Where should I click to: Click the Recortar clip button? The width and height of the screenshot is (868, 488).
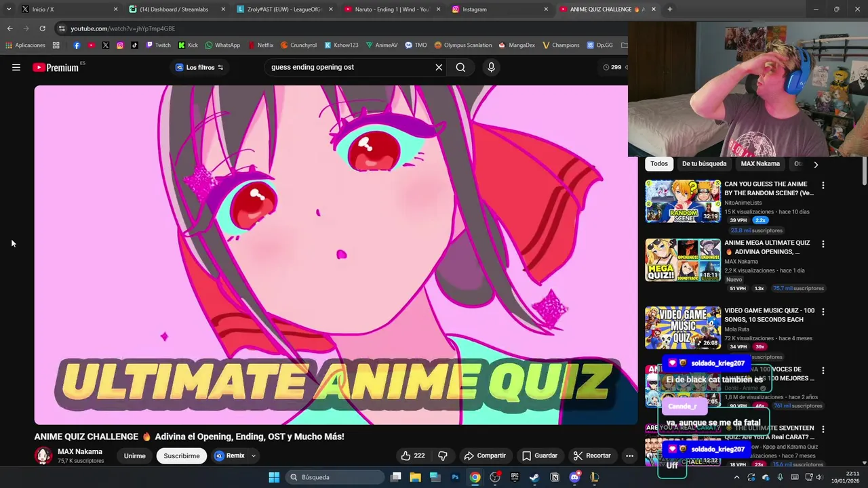[x=592, y=455]
